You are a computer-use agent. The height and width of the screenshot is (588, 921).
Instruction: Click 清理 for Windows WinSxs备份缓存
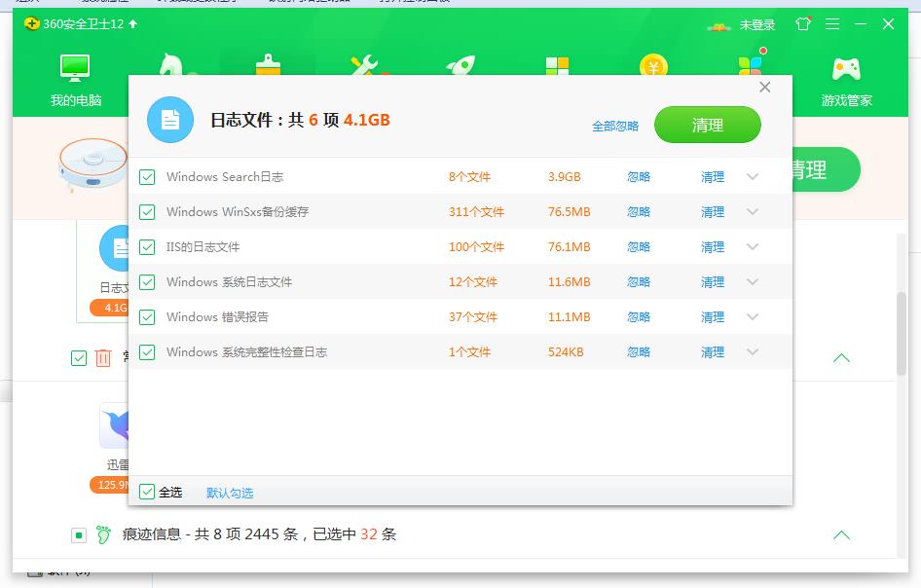(713, 212)
